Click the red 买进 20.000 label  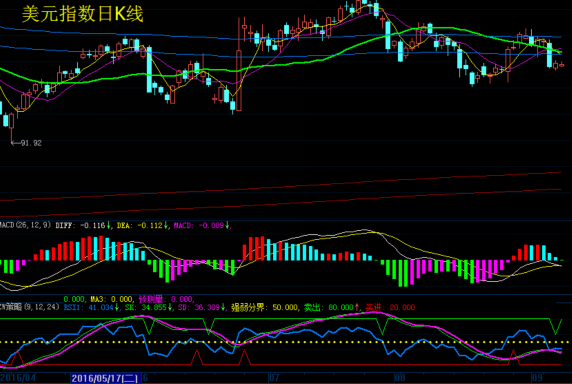[390, 307]
